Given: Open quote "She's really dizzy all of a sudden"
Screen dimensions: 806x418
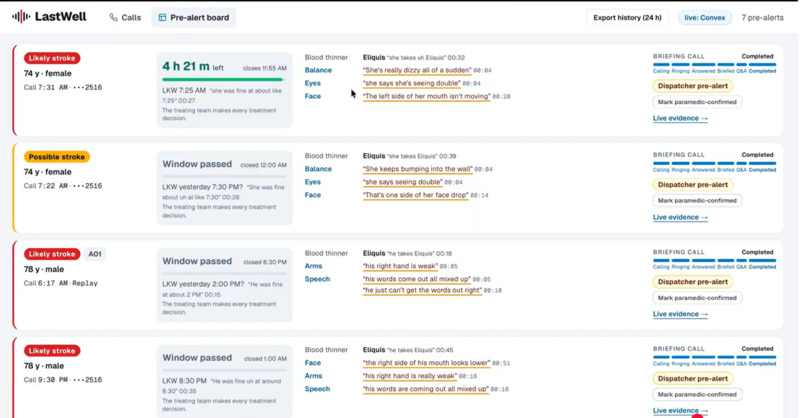Looking at the screenshot, I should [417, 70].
